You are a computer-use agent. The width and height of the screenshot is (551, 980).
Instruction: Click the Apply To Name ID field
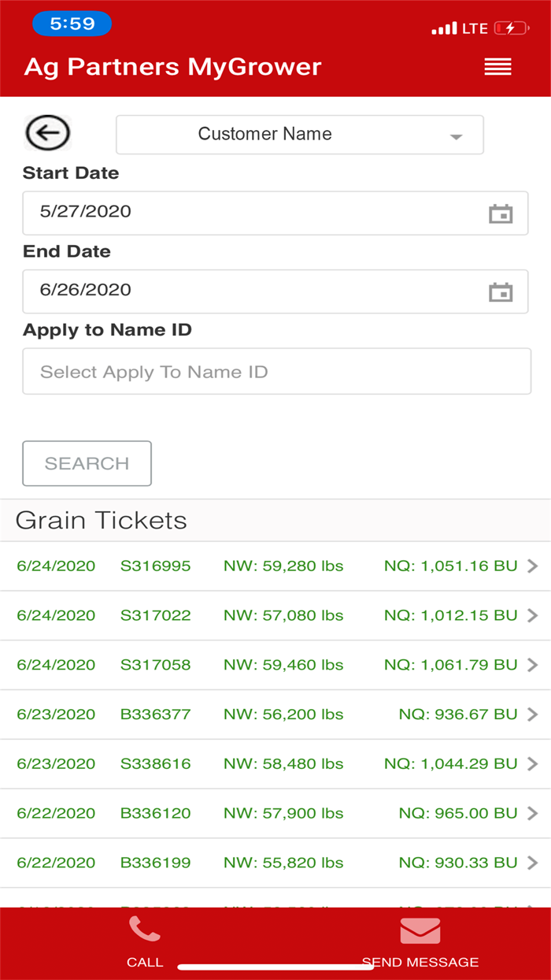(x=276, y=372)
